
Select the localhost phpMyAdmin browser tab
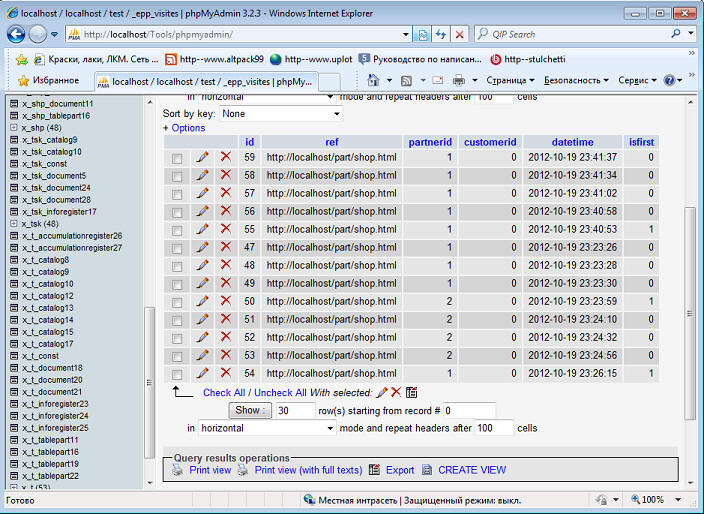tap(206, 82)
